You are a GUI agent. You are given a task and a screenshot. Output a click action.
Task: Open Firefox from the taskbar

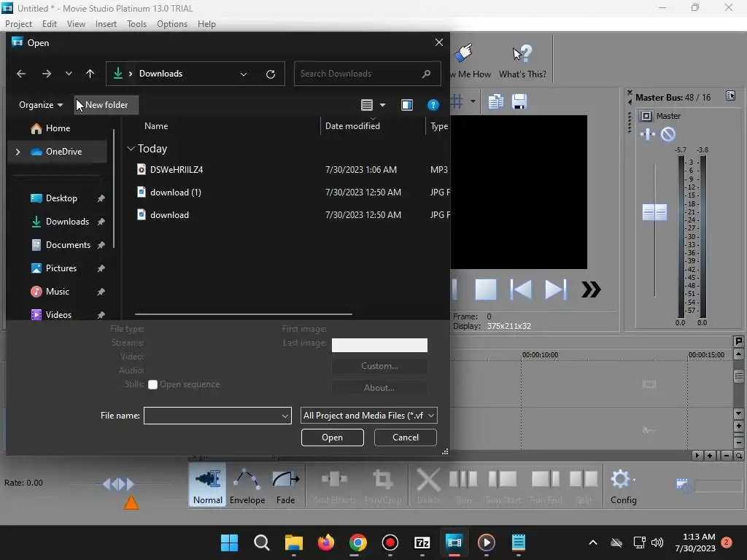[x=326, y=542]
